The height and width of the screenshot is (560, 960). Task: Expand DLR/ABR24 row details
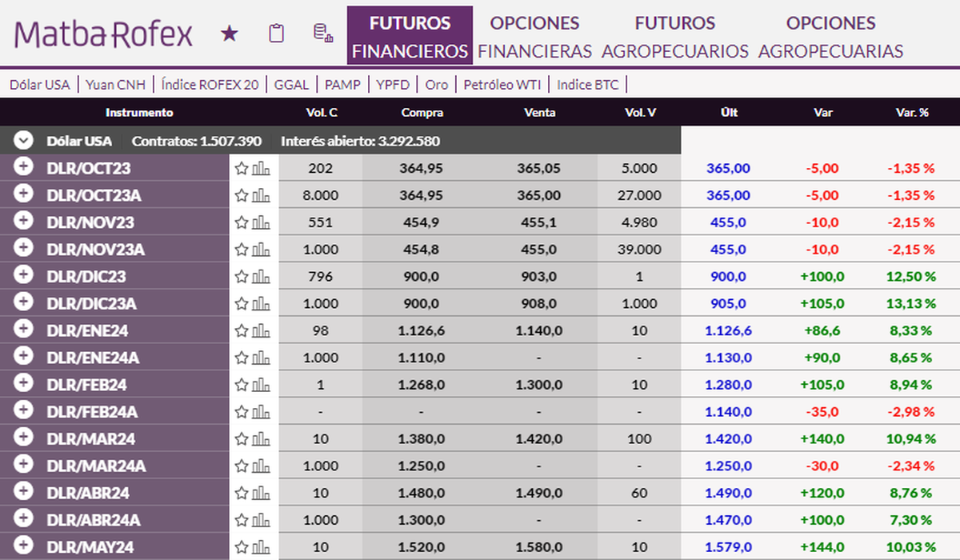pyautogui.click(x=23, y=492)
